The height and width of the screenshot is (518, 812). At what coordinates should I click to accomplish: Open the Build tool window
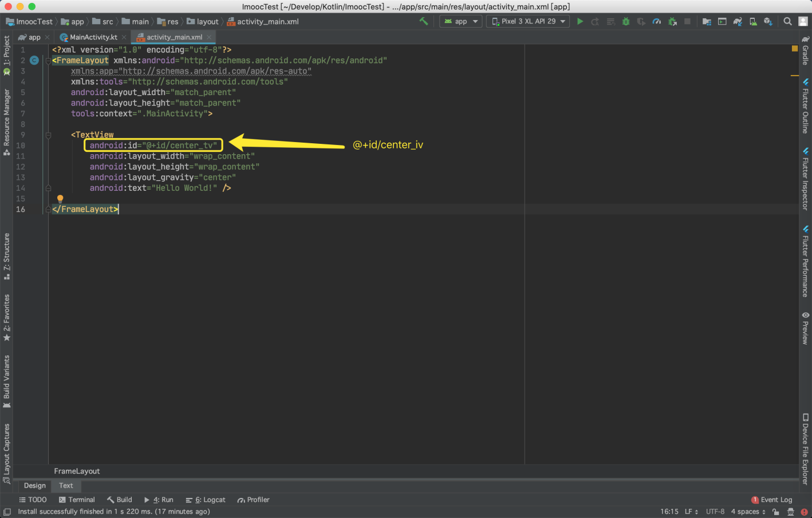click(119, 500)
